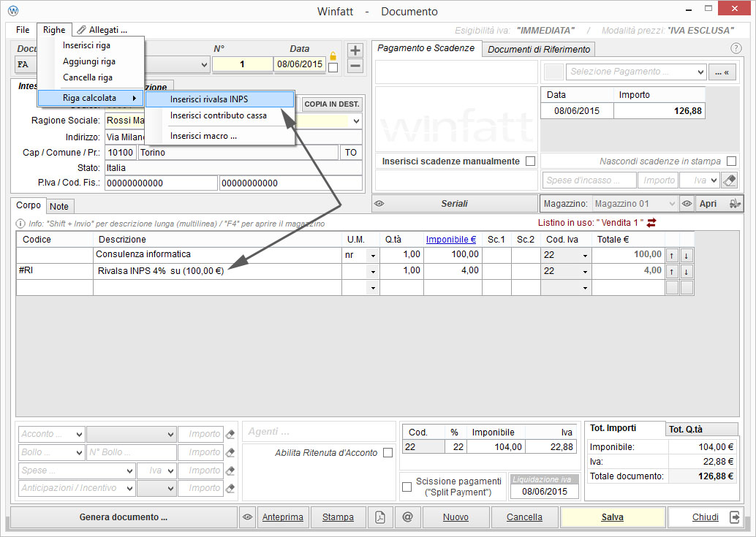Image resolution: width=756 pixels, height=537 pixels.
Task: Click the orange padlock icon
Action: [333, 56]
